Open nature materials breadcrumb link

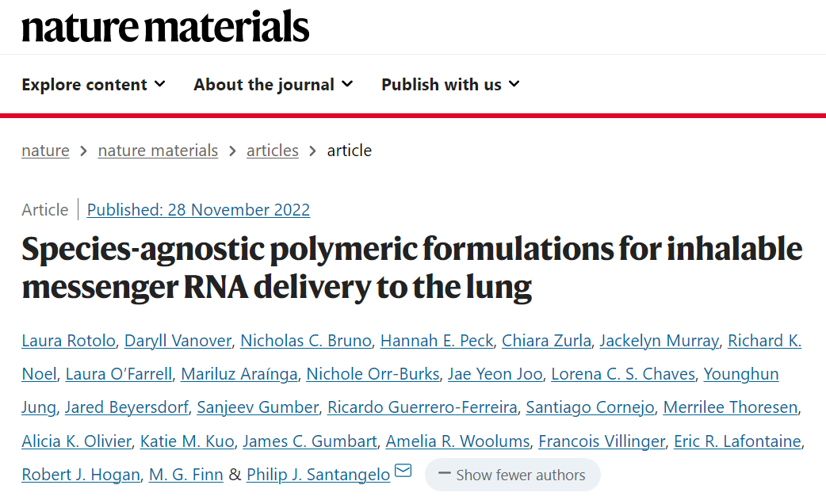[158, 151]
